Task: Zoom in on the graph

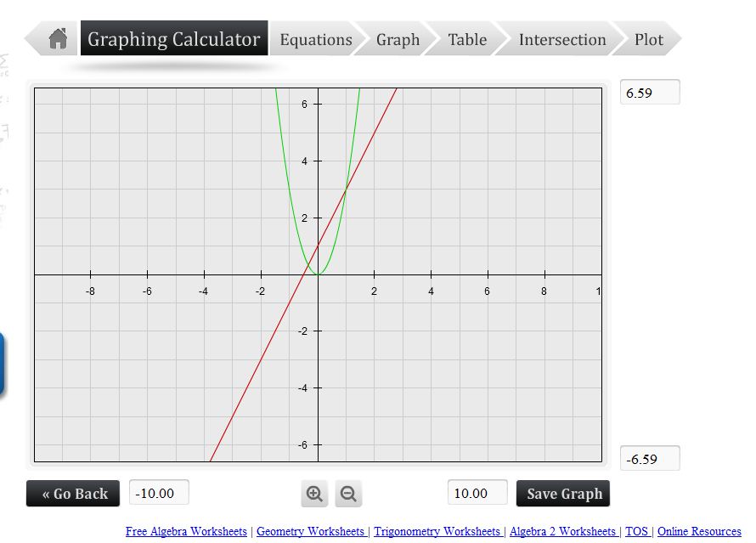Action: point(314,493)
